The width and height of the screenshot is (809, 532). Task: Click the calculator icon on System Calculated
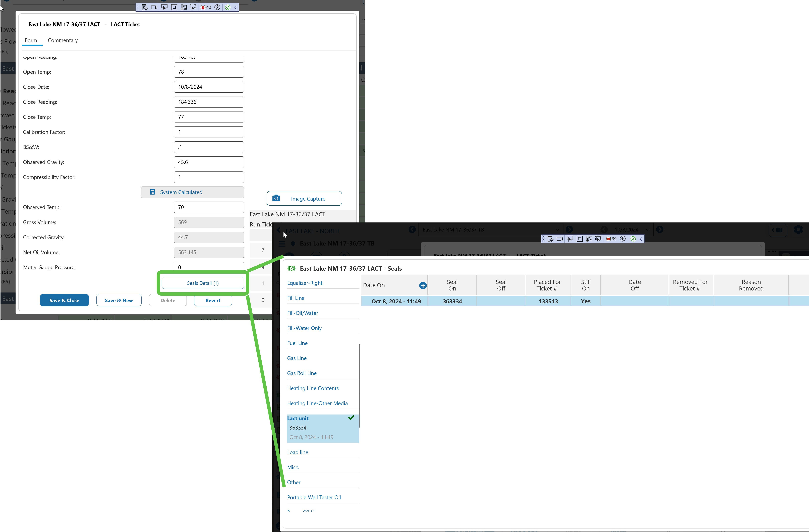[152, 192]
